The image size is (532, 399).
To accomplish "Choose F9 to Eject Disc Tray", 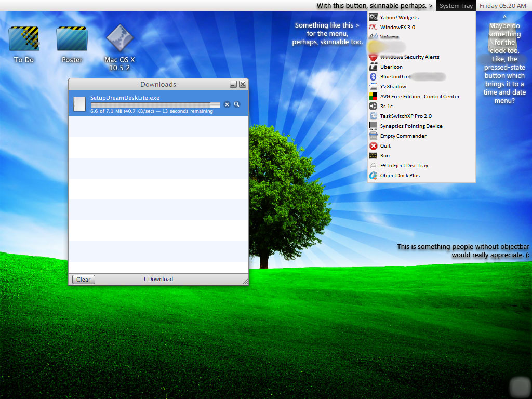I will tap(421, 166).
